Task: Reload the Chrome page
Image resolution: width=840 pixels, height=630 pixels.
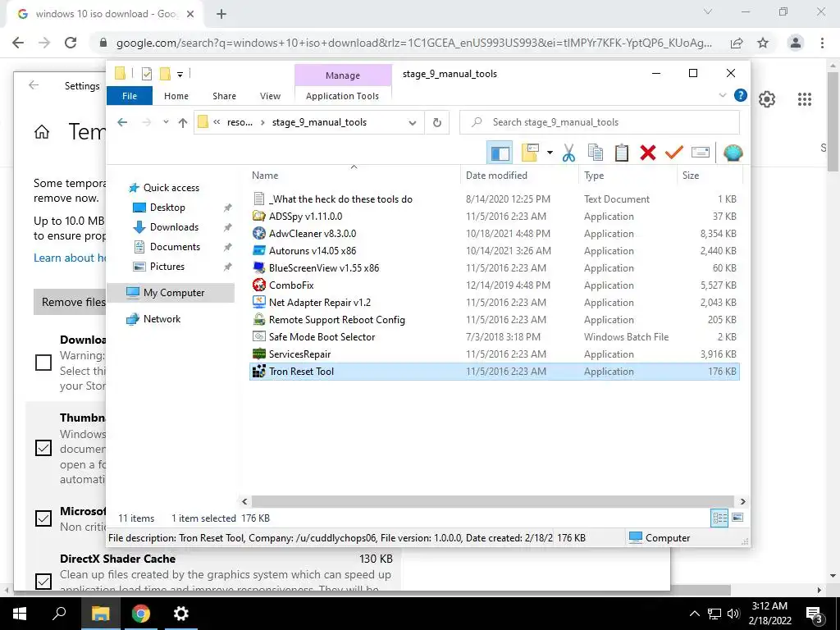Action: click(71, 43)
